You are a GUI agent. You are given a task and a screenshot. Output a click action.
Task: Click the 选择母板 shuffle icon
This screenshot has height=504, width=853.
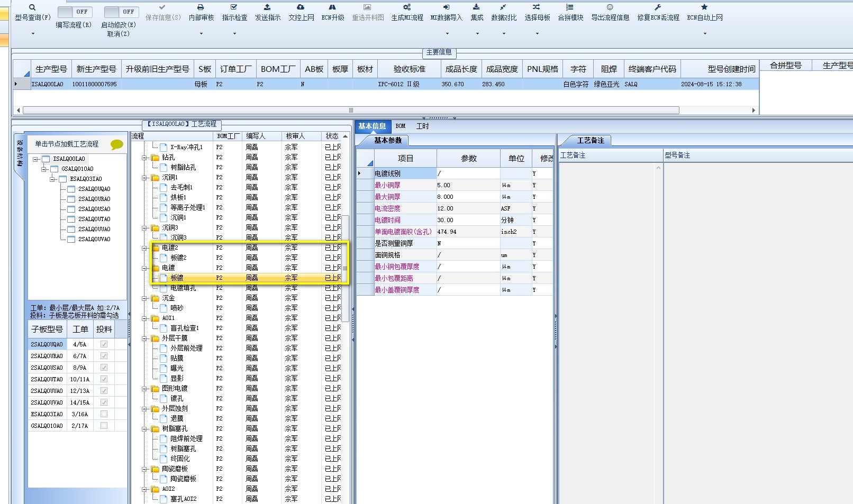[537, 7]
